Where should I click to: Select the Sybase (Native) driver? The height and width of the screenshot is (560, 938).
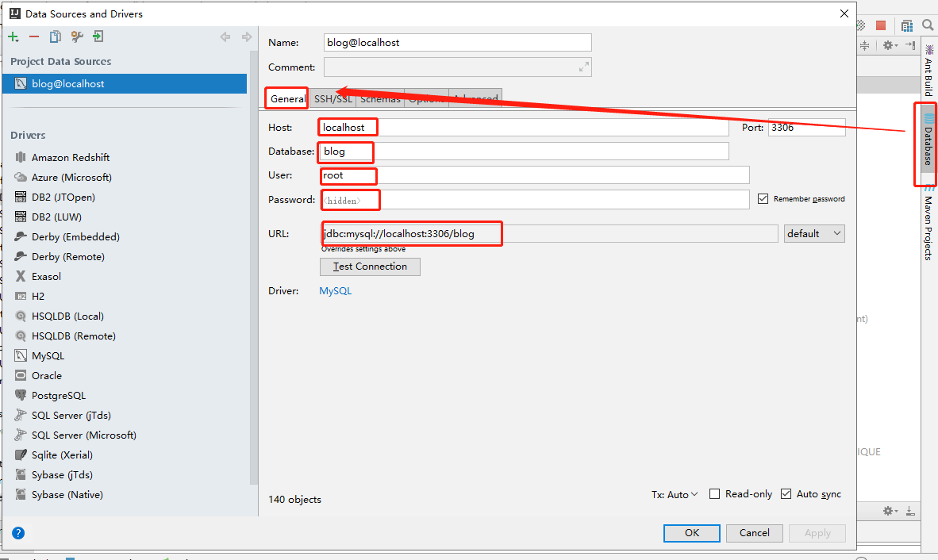67,494
